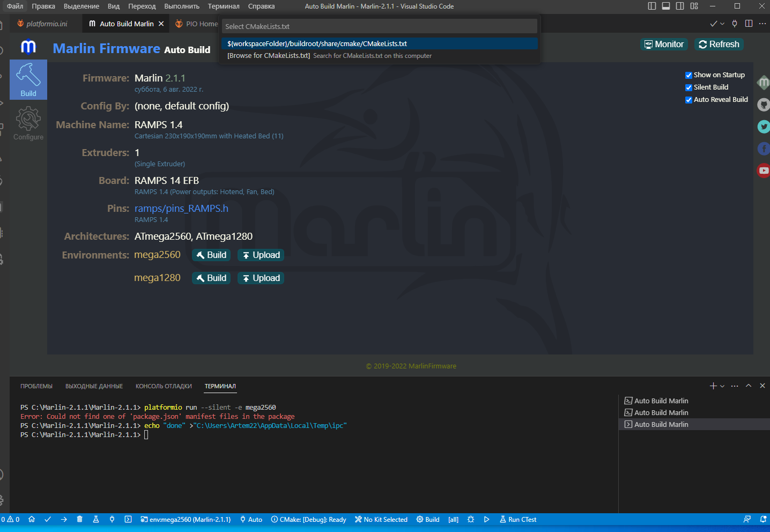Open editor More Actions ellipsis
This screenshot has height=532, width=770.
tap(762, 24)
